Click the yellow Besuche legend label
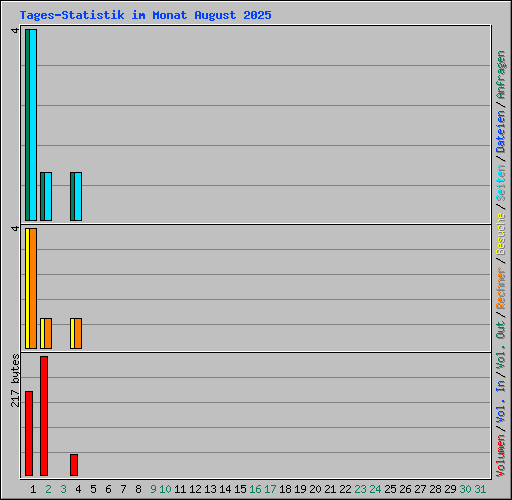This screenshot has width=512, height=500. coord(501,234)
